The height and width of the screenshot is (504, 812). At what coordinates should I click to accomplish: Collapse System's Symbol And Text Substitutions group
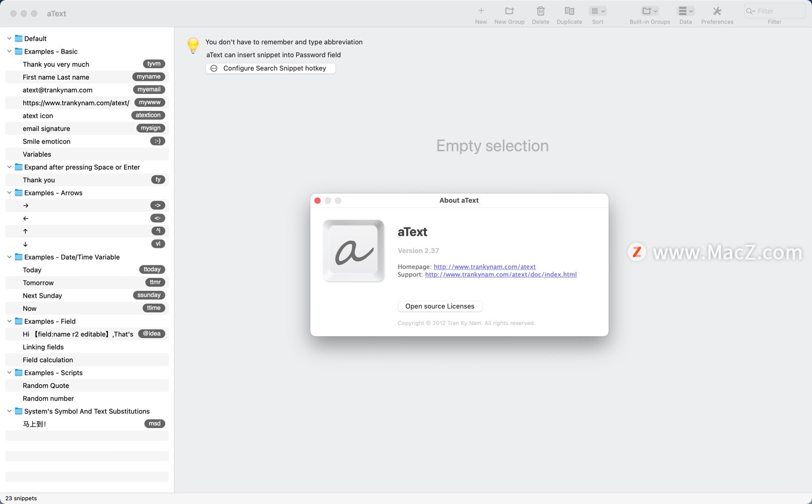pyautogui.click(x=9, y=411)
